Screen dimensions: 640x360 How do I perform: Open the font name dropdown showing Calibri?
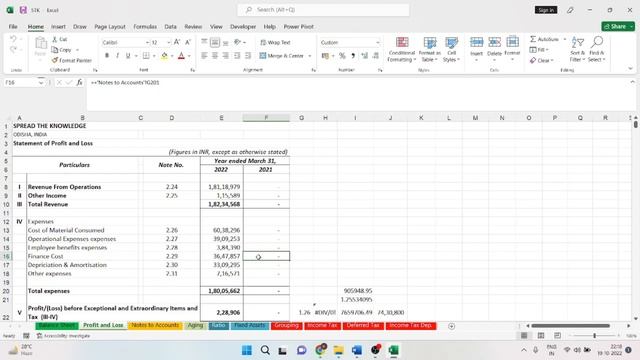point(147,42)
